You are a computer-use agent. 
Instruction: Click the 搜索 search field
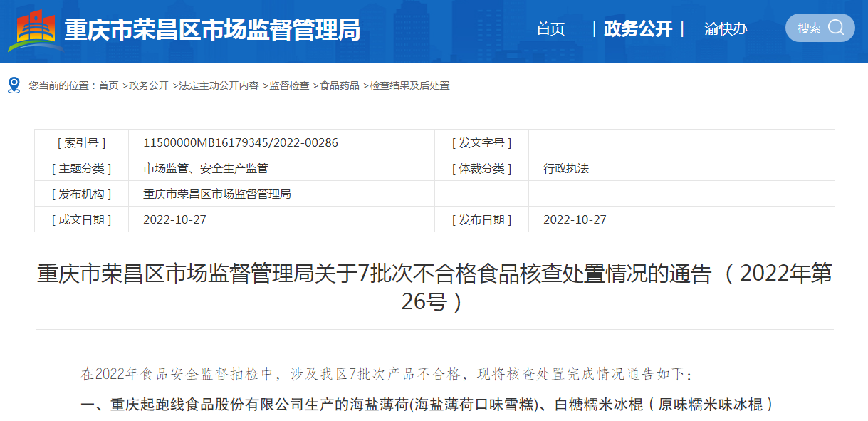(820, 28)
